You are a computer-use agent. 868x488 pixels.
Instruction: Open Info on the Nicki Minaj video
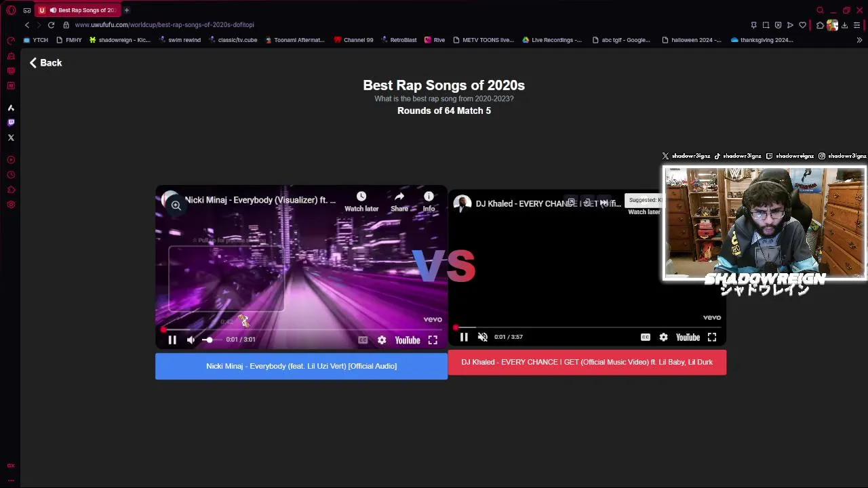coord(429,201)
